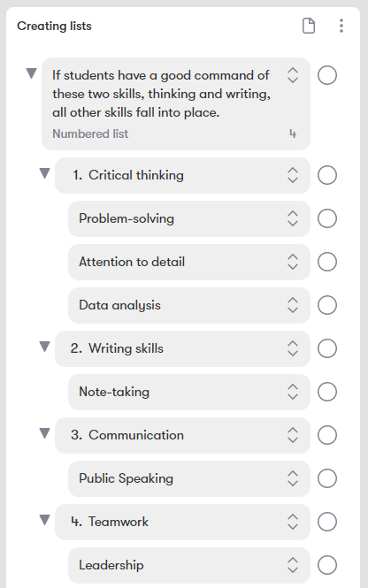Screen dimensions: 368x588
Task: Select the radio circle beside Attention to detail
Action: (327, 262)
